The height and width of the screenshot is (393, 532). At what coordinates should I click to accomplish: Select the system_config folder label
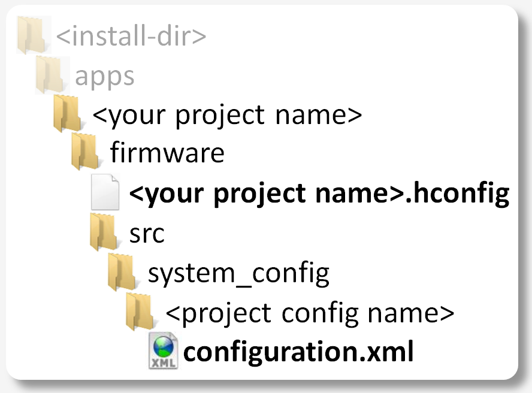238,273
